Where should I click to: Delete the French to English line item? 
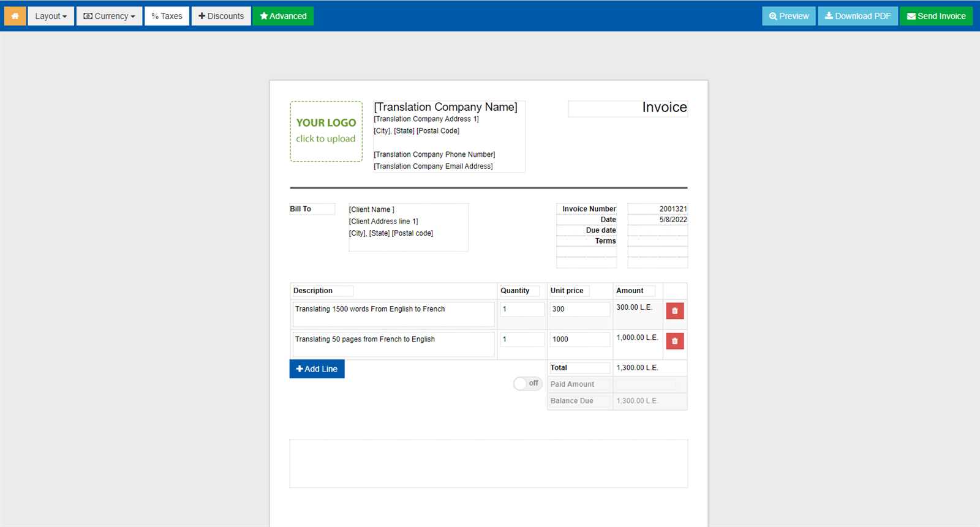tap(675, 341)
